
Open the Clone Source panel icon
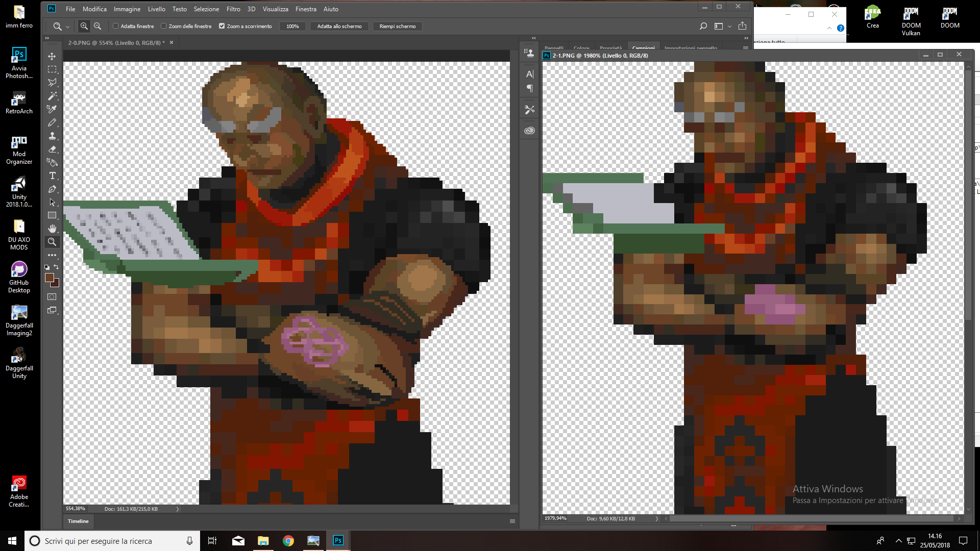529,53
